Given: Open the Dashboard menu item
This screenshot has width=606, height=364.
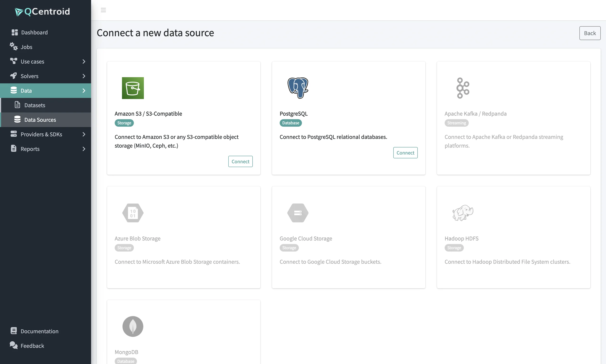Looking at the screenshot, I should coord(46,32).
